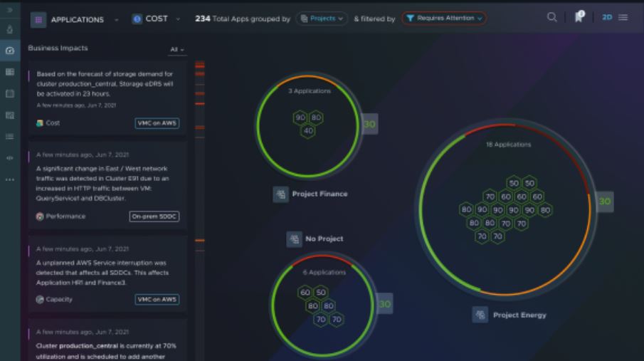
Task: Open the Project Finance label
Action: tap(320, 194)
